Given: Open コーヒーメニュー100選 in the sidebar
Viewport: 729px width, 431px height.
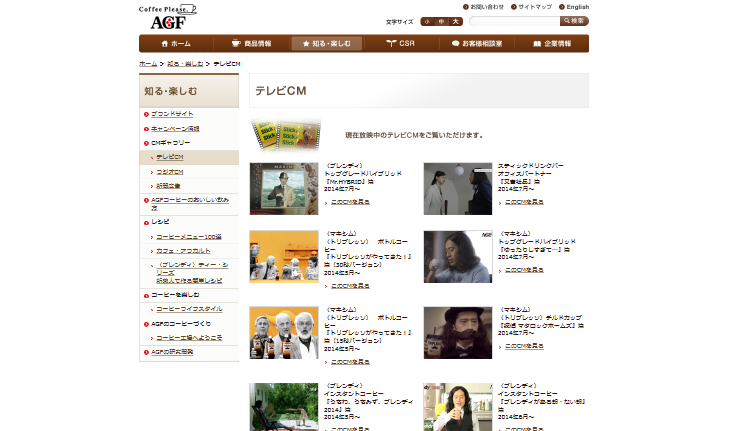Looking at the screenshot, I should 189,237.
